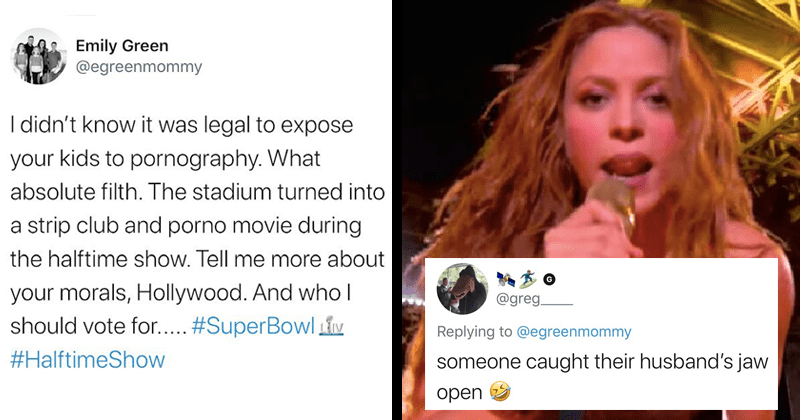The width and height of the screenshot is (800, 420).
Task: Click the gold microphone in the photo
Action: (x=612, y=204)
